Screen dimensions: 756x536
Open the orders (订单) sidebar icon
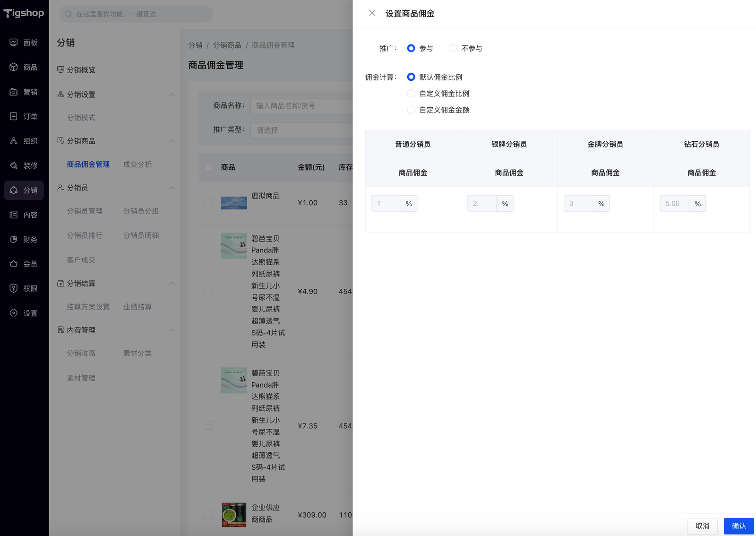click(14, 116)
